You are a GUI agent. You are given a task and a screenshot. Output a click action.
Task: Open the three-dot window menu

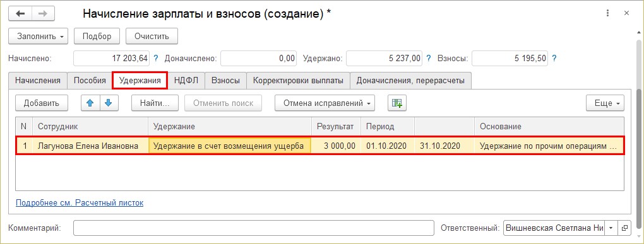click(608, 13)
